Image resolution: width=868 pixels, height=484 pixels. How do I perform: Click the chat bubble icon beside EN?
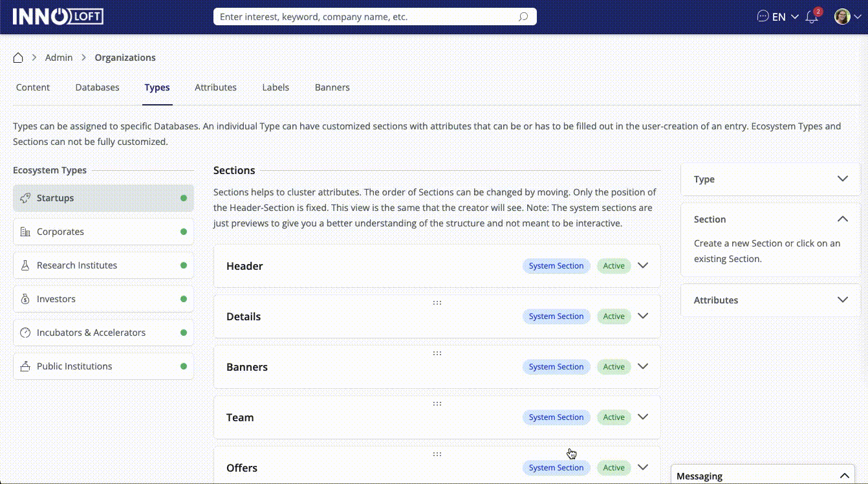pos(763,17)
